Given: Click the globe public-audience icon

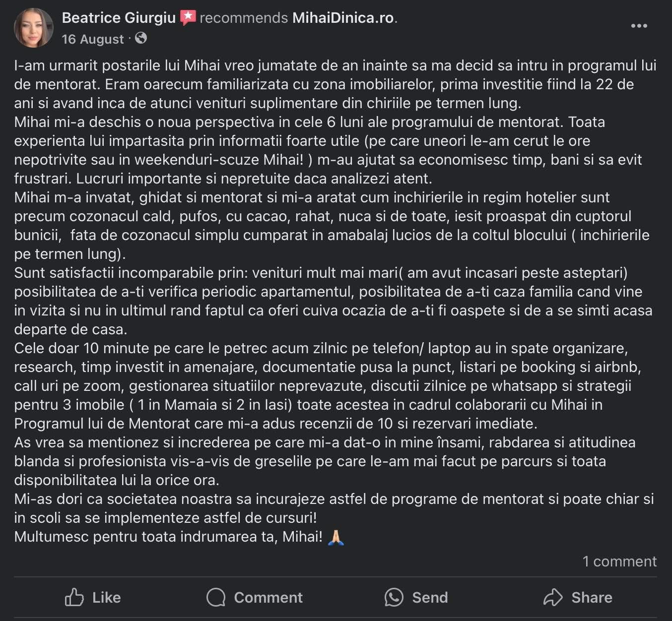Looking at the screenshot, I should click(141, 38).
